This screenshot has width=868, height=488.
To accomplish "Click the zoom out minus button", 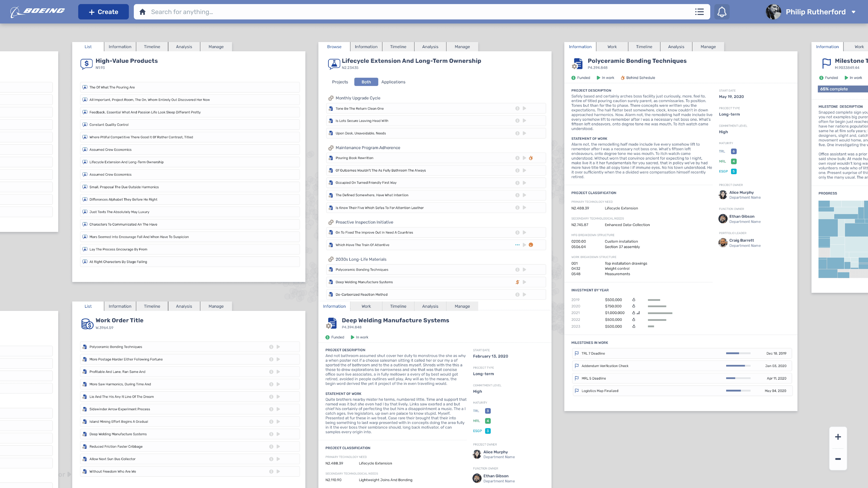I will coord(838,459).
